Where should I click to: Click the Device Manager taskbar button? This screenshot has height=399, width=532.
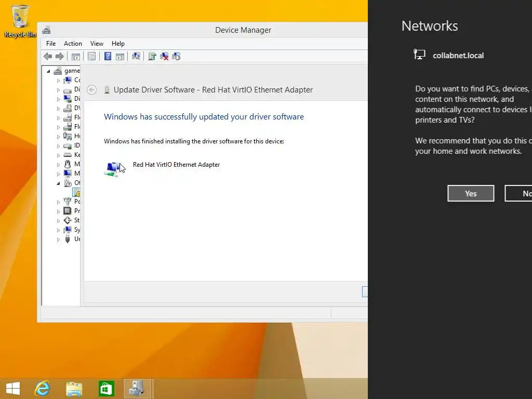point(138,389)
